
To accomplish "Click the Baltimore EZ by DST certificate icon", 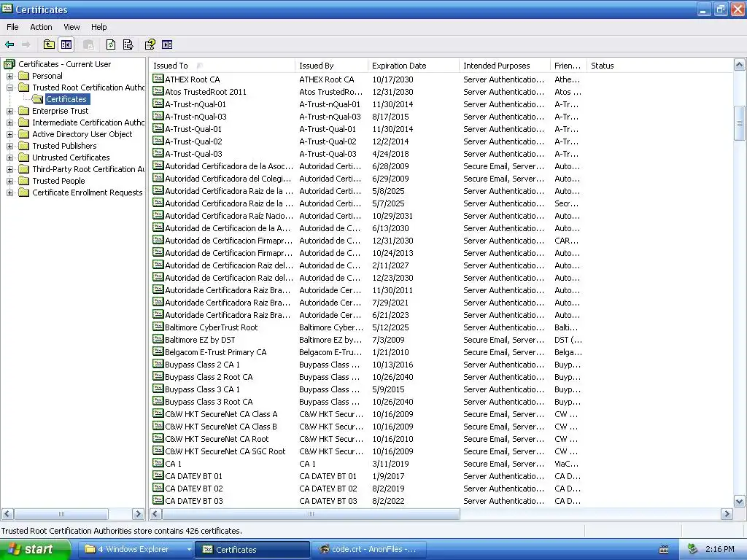I will [158, 339].
